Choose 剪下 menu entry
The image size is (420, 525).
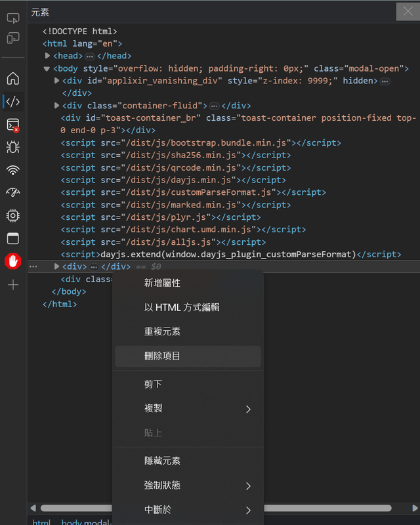point(188,384)
